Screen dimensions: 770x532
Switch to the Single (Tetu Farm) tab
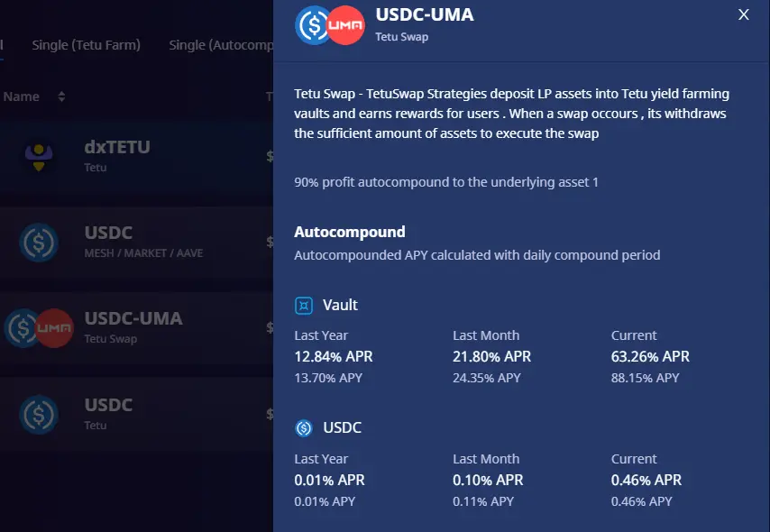tap(86, 45)
